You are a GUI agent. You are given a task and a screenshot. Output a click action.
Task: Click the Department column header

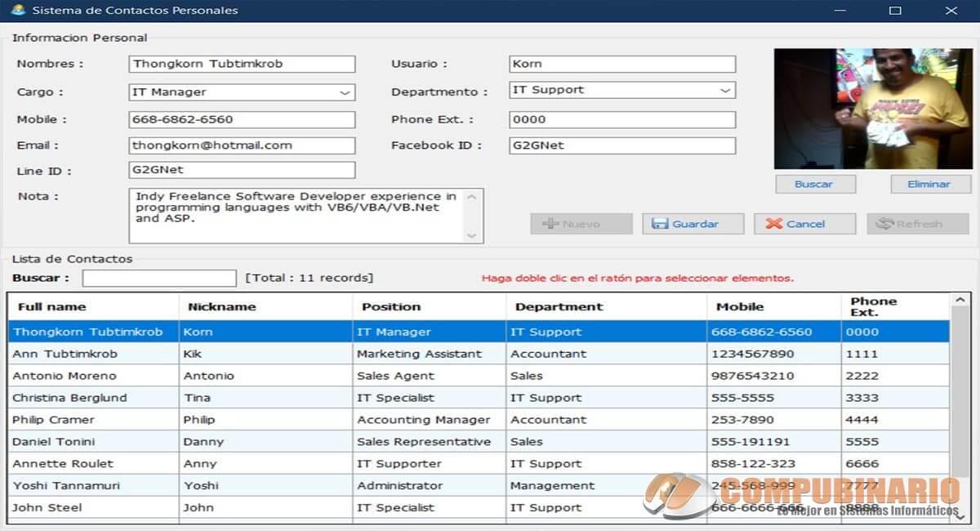(606, 307)
